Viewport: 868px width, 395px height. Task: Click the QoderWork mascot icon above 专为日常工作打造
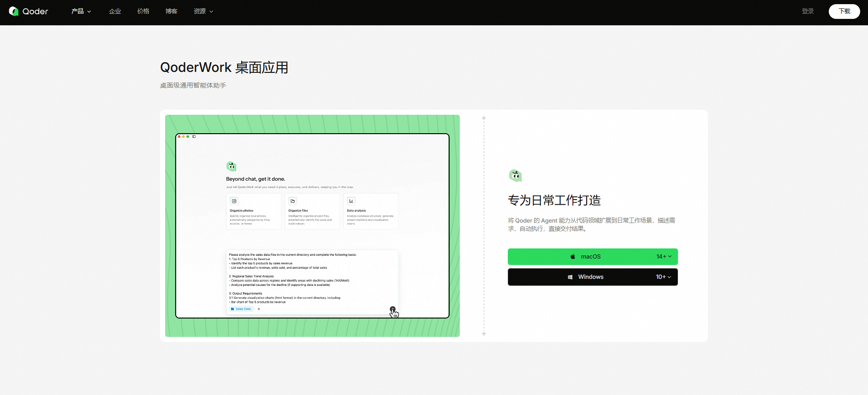[515, 175]
